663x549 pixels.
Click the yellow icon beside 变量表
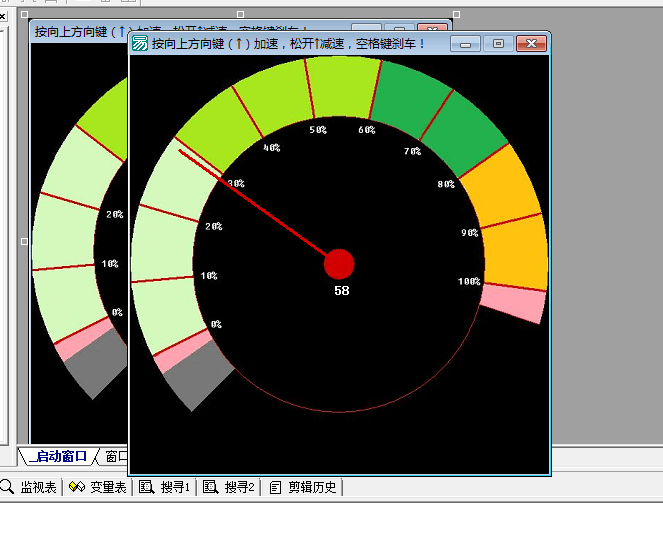pos(77,487)
